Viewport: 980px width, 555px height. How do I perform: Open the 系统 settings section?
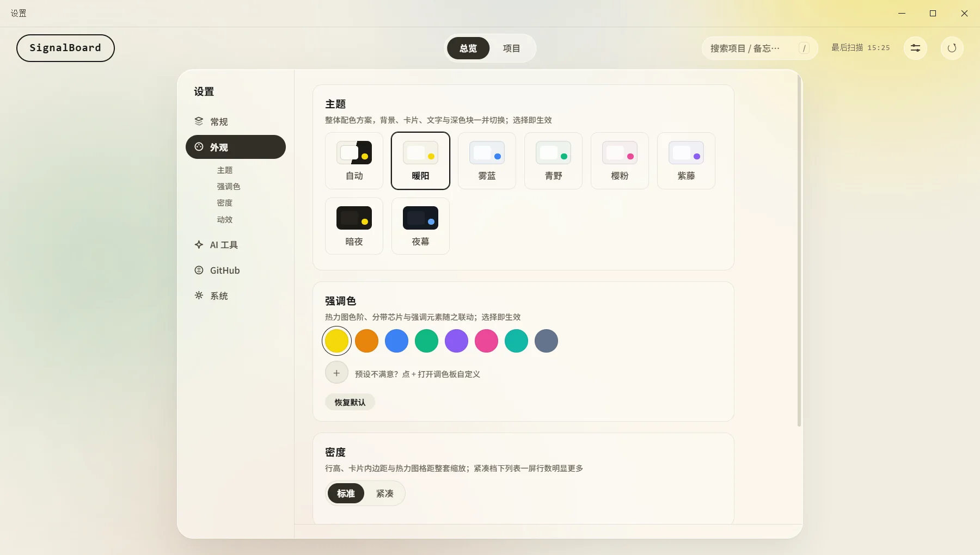(236, 296)
